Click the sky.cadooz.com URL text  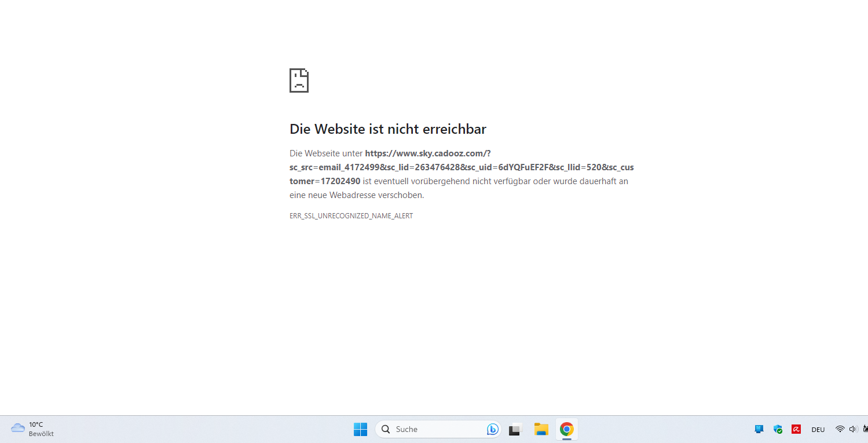[462, 167]
